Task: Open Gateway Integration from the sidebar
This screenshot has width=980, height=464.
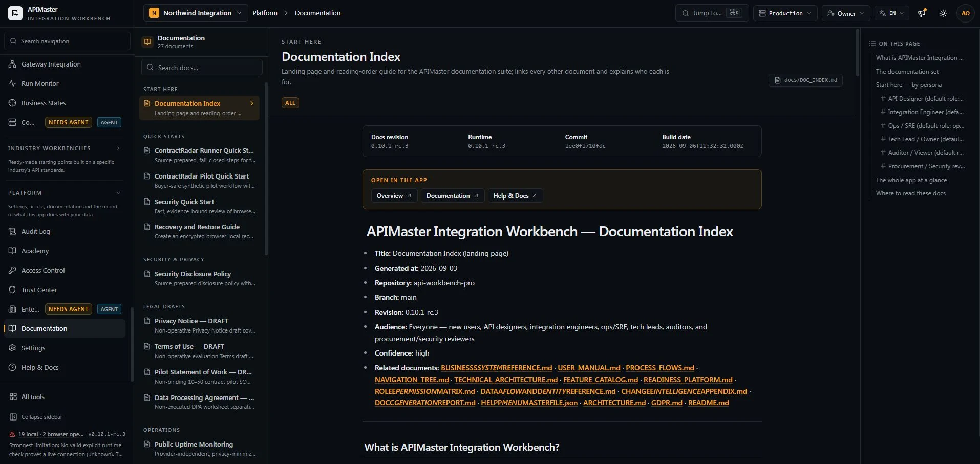Action: click(x=65, y=64)
